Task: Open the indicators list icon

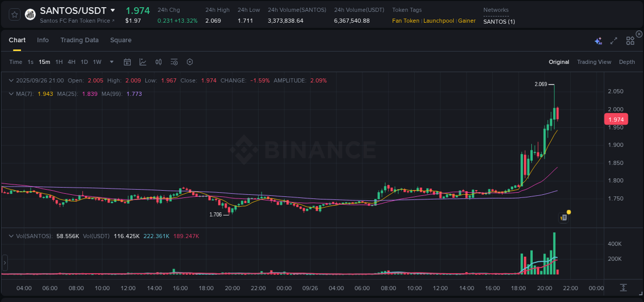Action: (174, 61)
